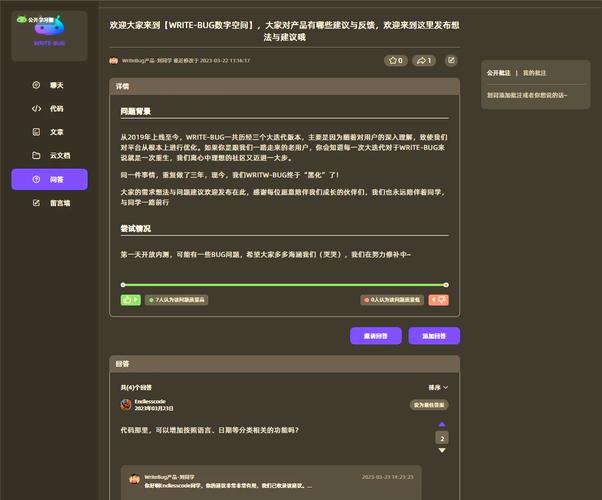
Task: Click the edit question pencil icon
Action: click(451, 60)
